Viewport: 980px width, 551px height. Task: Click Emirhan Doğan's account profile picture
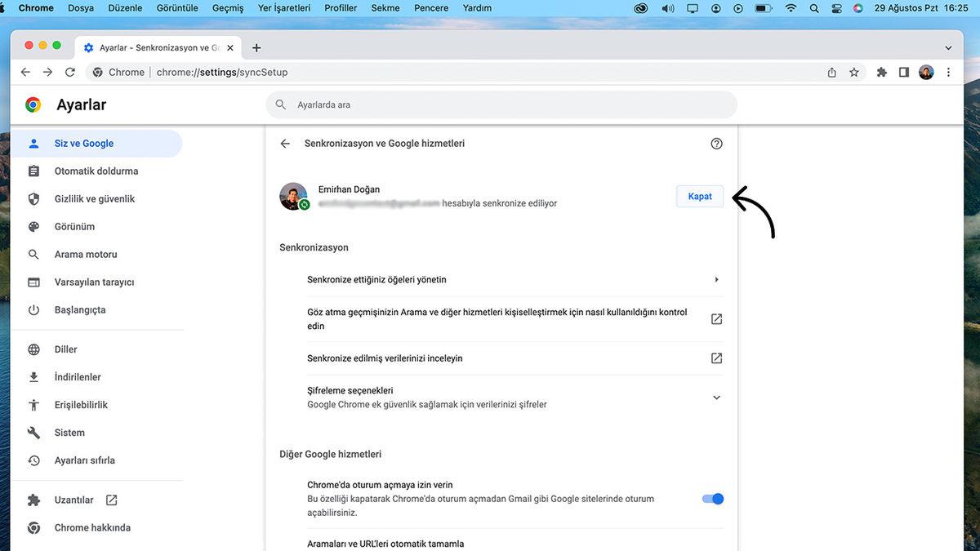pos(292,196)
